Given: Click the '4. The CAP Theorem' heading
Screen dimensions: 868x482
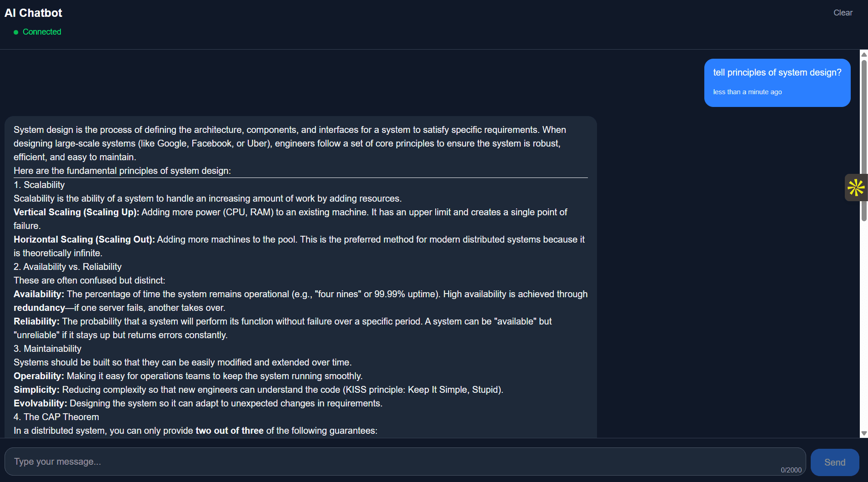Looking at the screenshot, I should pyautogui.click(x=56, y=417).
